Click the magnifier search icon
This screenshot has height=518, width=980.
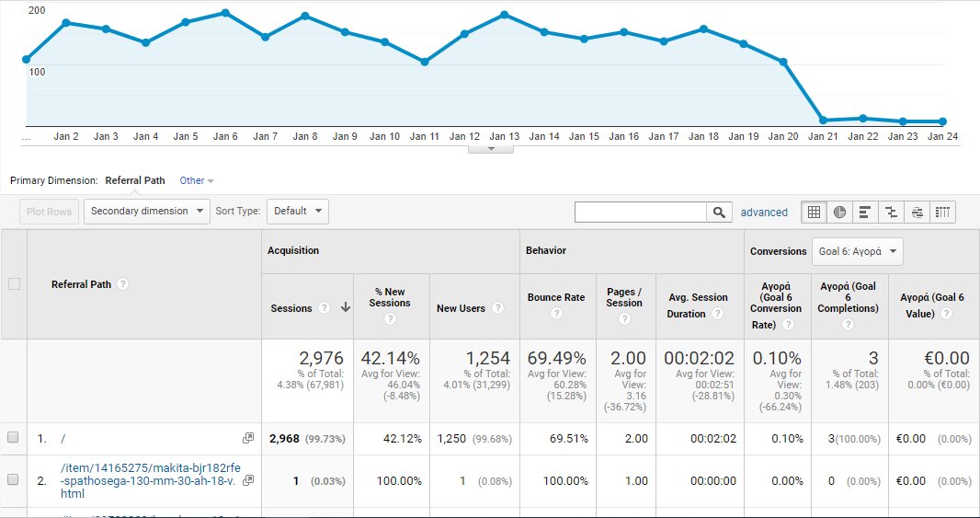[720, 213]
